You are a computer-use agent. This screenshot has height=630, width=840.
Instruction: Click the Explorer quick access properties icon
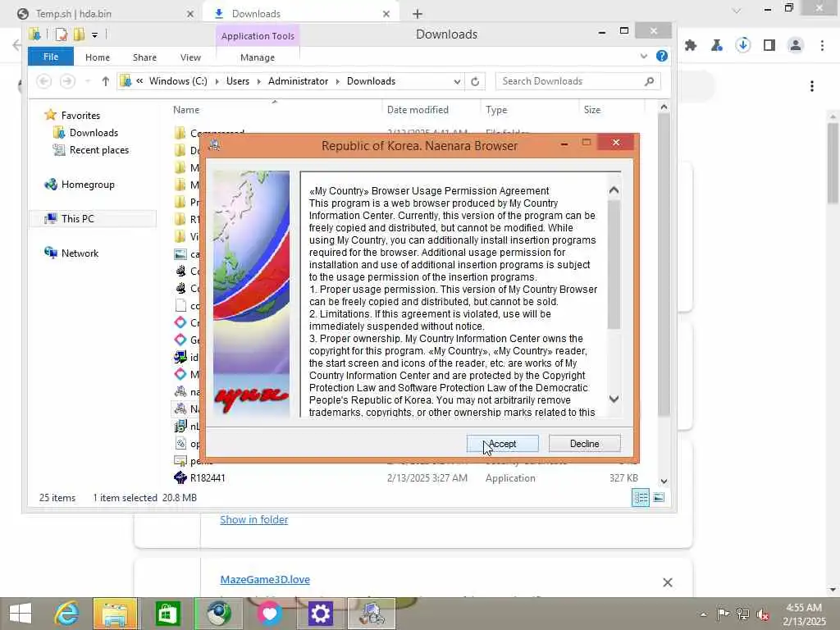(x=61, y=34)
